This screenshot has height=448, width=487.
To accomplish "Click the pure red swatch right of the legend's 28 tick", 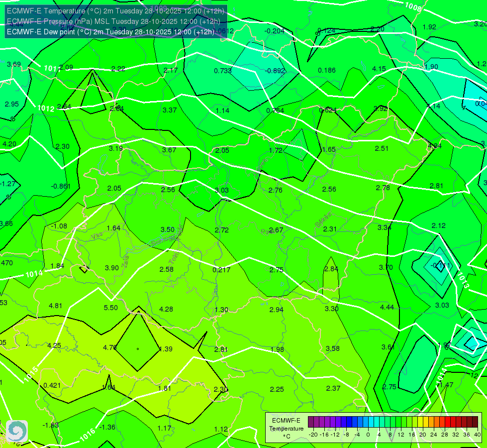I will pos(448,422).
